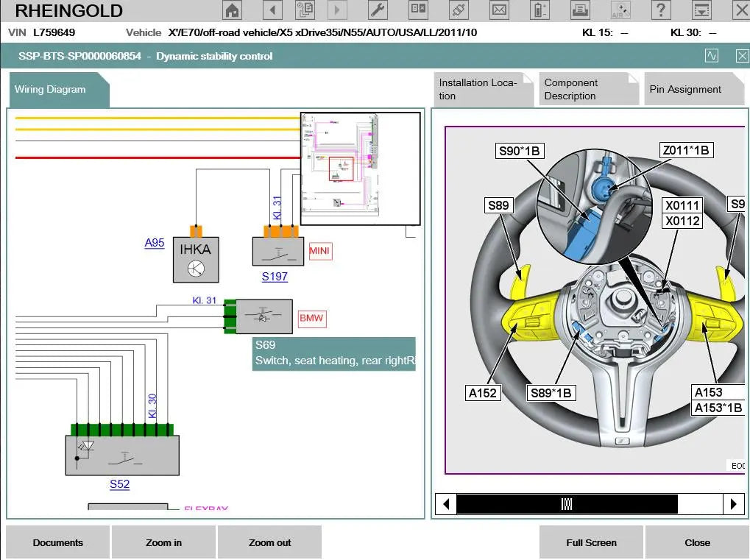This screenshot has width=750, height=560.
Task: Click the battery status icon
Action: pos(540,10)
